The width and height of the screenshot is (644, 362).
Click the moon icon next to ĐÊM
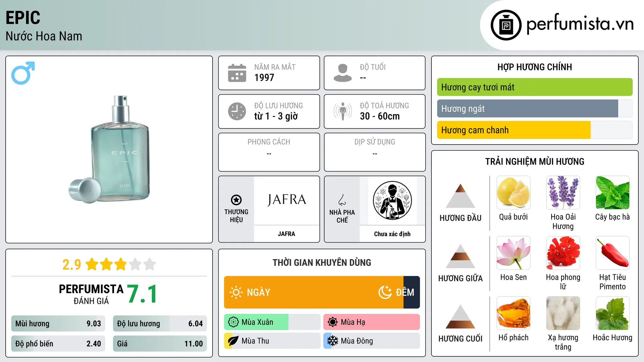click(385, 292)
